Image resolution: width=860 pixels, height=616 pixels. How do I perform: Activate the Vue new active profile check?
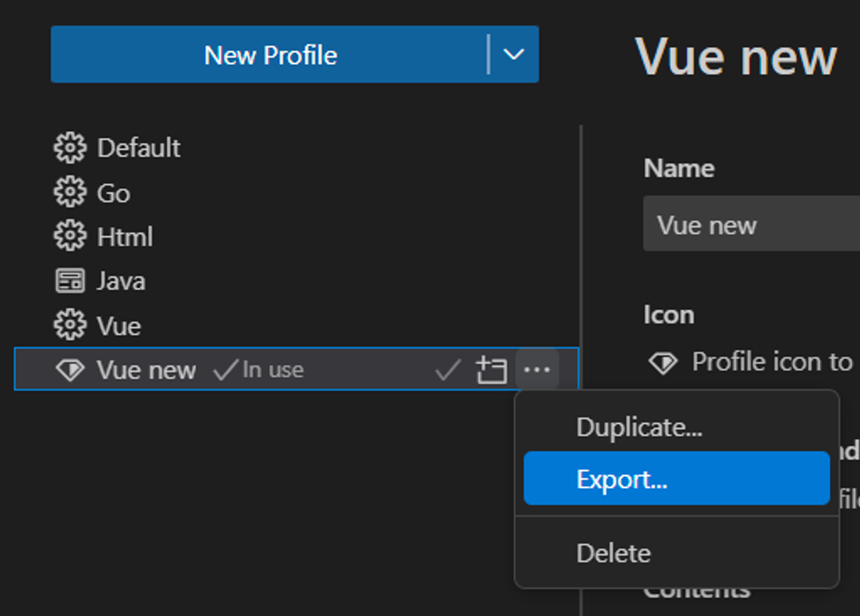(x=446, y=369)
